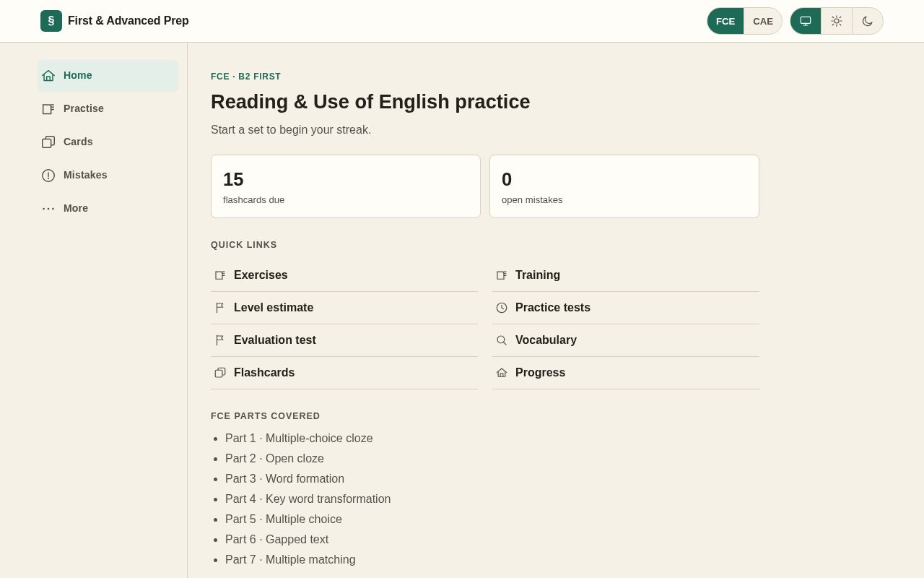The height and width of the screenshot is (578, 924).
Task: Click the Practise icon in sidebar
Action: pyautogui.click(x=48, y=108)
